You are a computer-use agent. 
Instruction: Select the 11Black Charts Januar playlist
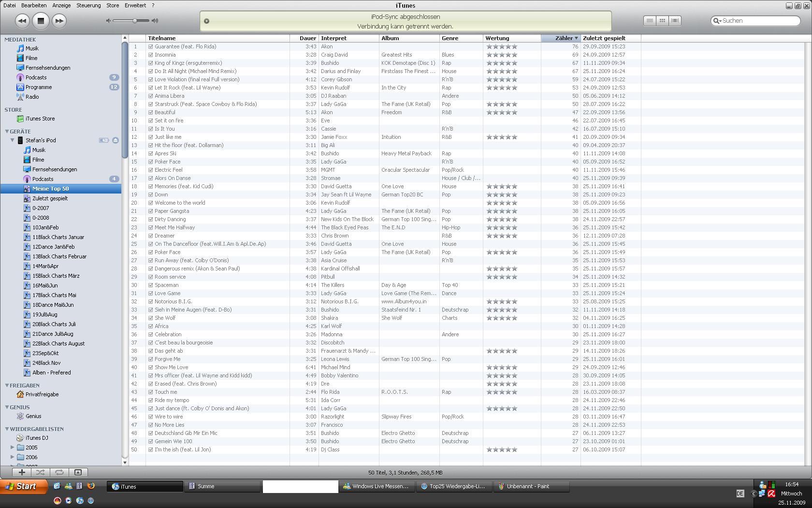click(58, 237)
